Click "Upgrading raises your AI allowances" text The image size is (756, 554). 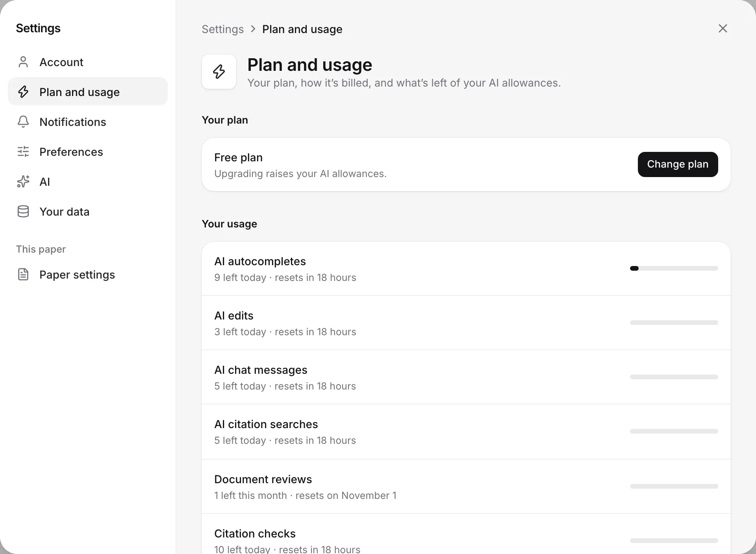pos(300,174)
